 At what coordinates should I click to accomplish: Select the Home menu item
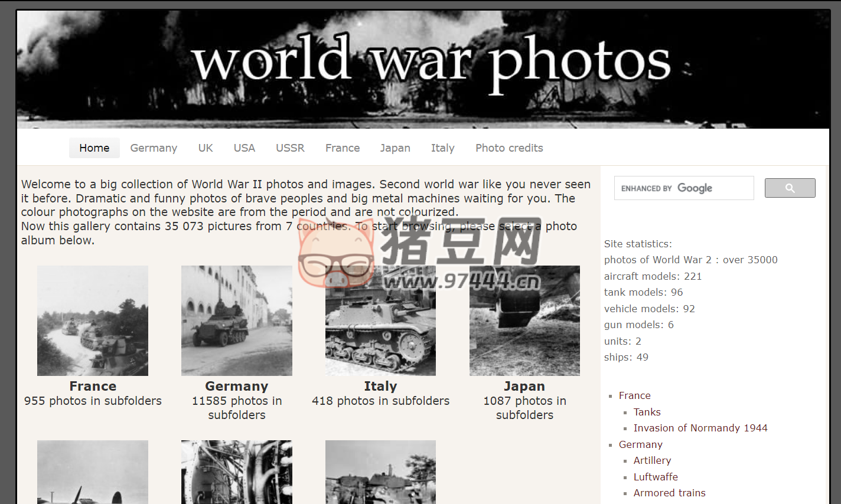[94, 148]
